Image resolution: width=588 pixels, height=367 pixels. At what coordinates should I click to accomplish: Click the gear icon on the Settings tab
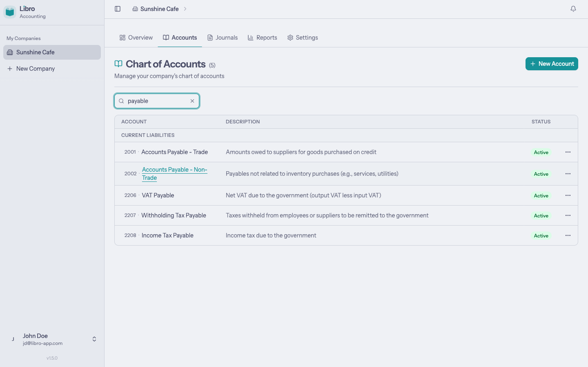tap(290, 37)
